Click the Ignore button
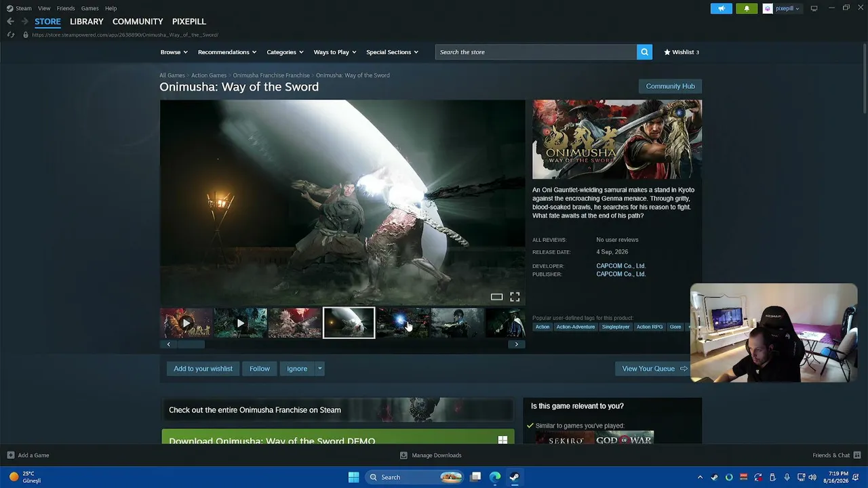Viewport: 868px width, 488px height. (x=297, y=369)
